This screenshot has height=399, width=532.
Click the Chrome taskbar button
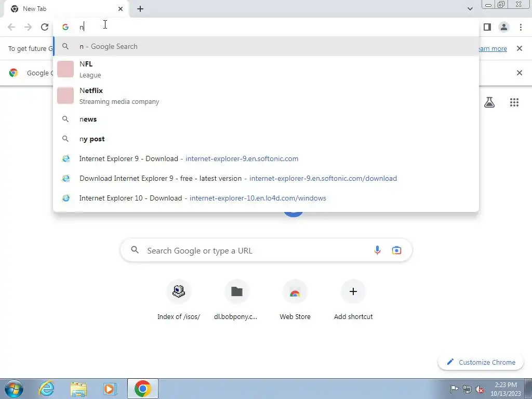click(143, 389)
